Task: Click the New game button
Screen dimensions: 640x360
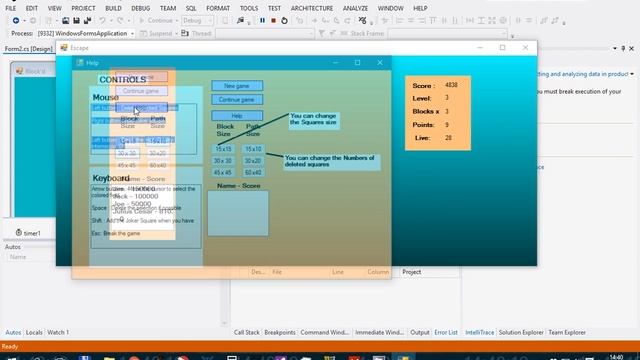Action: pos(237,86)
